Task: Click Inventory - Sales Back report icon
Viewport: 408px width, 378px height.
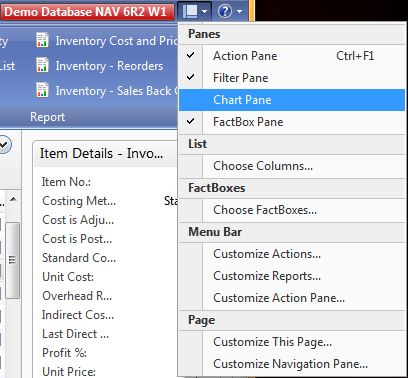Action: coord(43,91)
